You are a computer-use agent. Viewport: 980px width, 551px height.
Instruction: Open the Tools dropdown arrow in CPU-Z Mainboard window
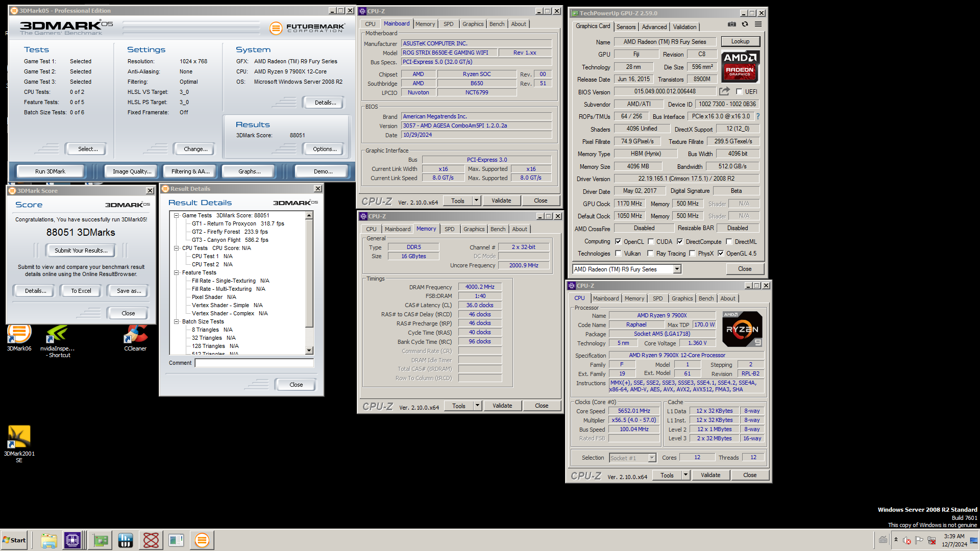[x=476, y=201]
